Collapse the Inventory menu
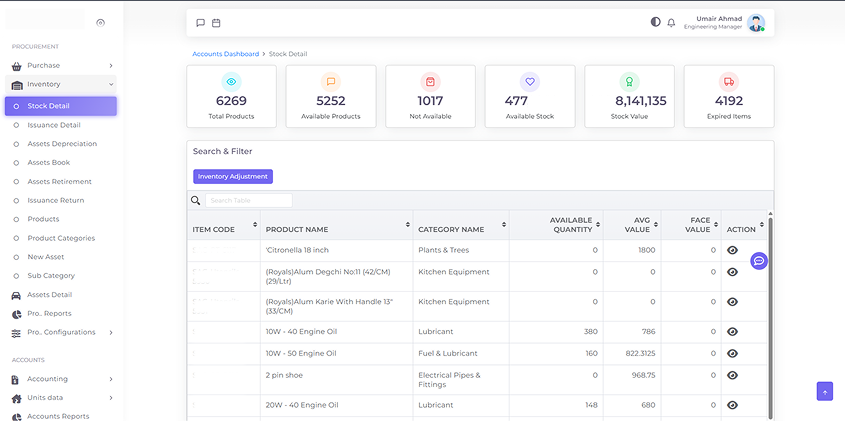846x421 pixels. pyautogui.click(x=62, y=85)
